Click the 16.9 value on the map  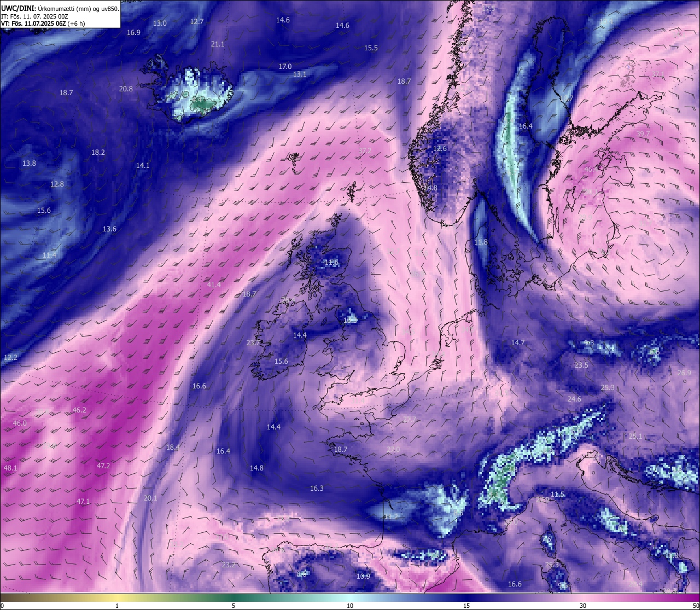(133, 33)
